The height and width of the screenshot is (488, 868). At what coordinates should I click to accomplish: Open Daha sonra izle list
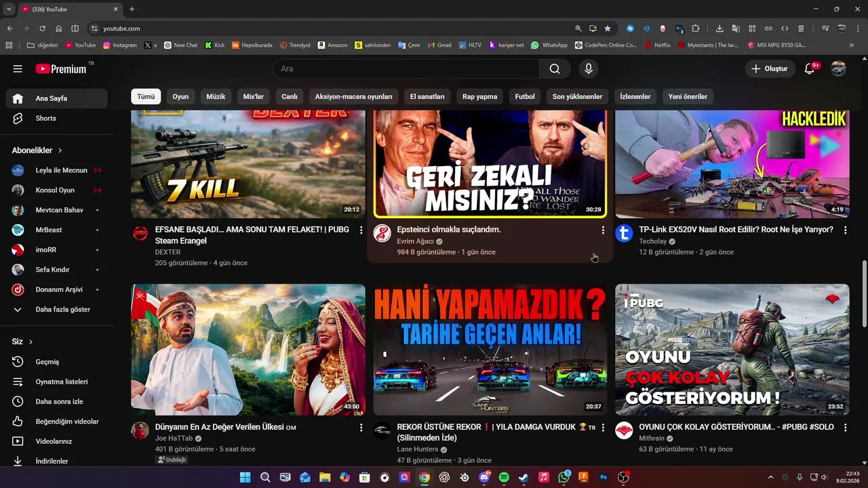pos(57,401)
